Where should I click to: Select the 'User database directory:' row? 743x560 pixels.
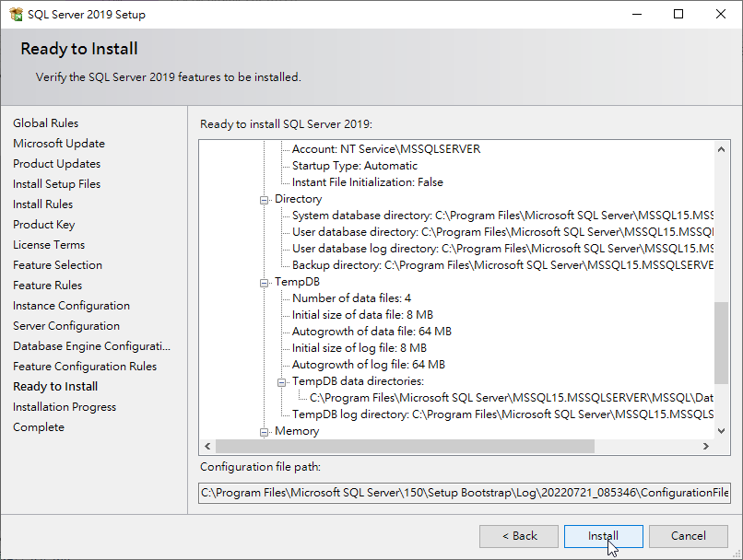coord(502,232)
